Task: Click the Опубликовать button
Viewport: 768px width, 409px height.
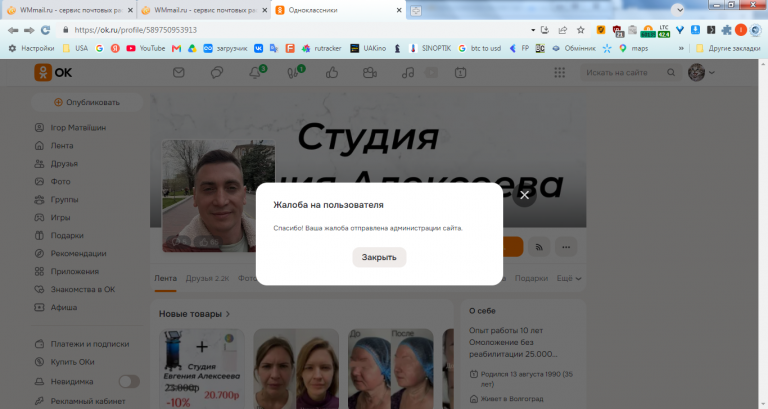Action: (x=87, y=102)
